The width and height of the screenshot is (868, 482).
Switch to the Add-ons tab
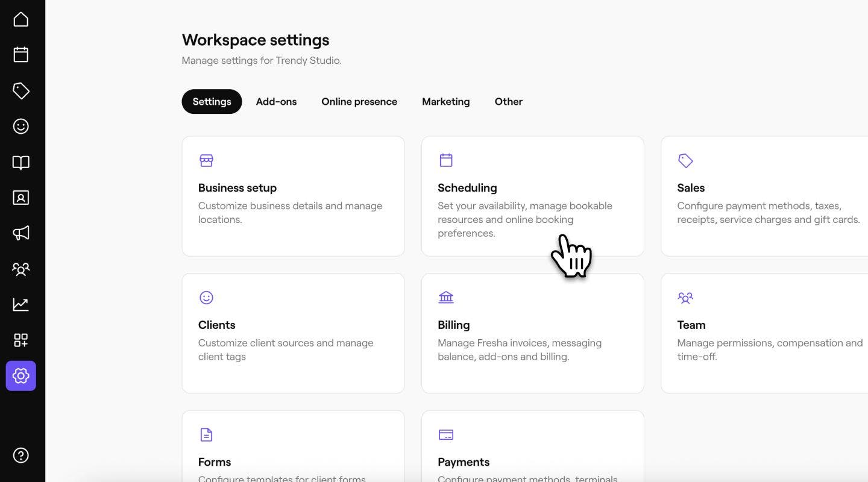[x=276, y=102]
